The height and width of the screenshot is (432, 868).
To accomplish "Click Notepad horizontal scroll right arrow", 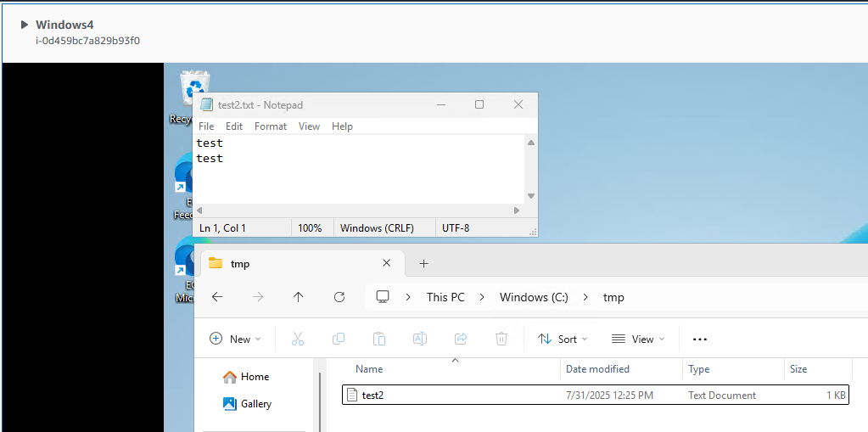I will [x=517, y=210].
